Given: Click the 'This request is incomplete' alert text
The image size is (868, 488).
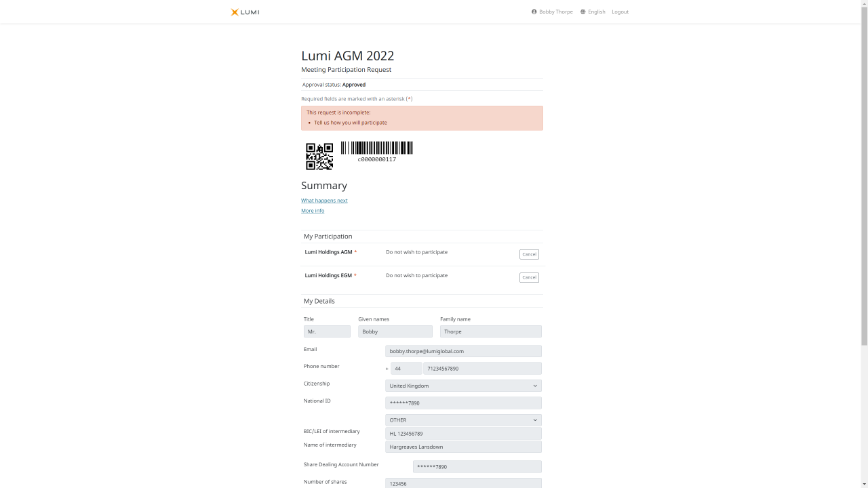Looking at the screenshot, I should point(339,113).
